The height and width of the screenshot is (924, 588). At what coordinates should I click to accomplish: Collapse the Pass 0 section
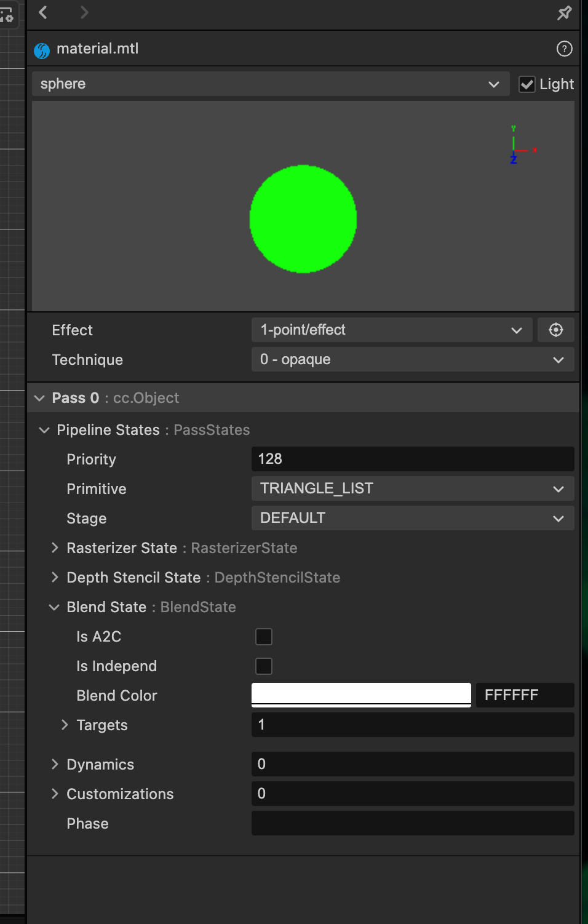tap(40, 398)
